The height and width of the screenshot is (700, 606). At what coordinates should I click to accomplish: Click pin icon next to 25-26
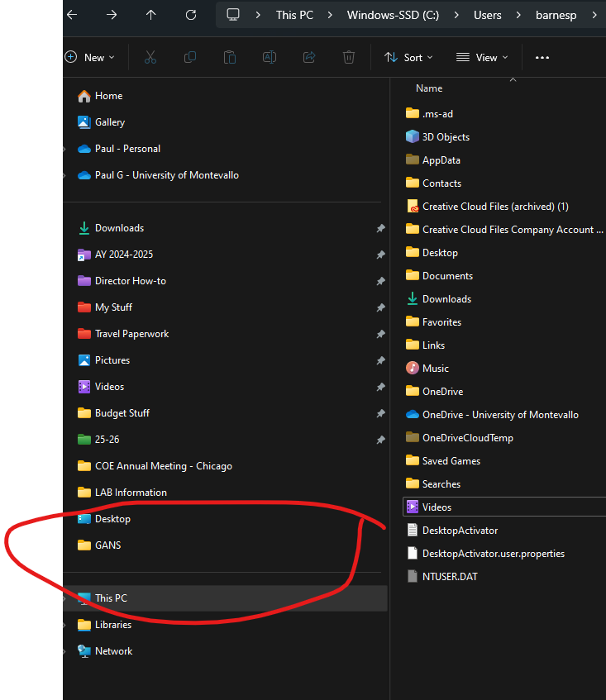click(x=380, y=440)
